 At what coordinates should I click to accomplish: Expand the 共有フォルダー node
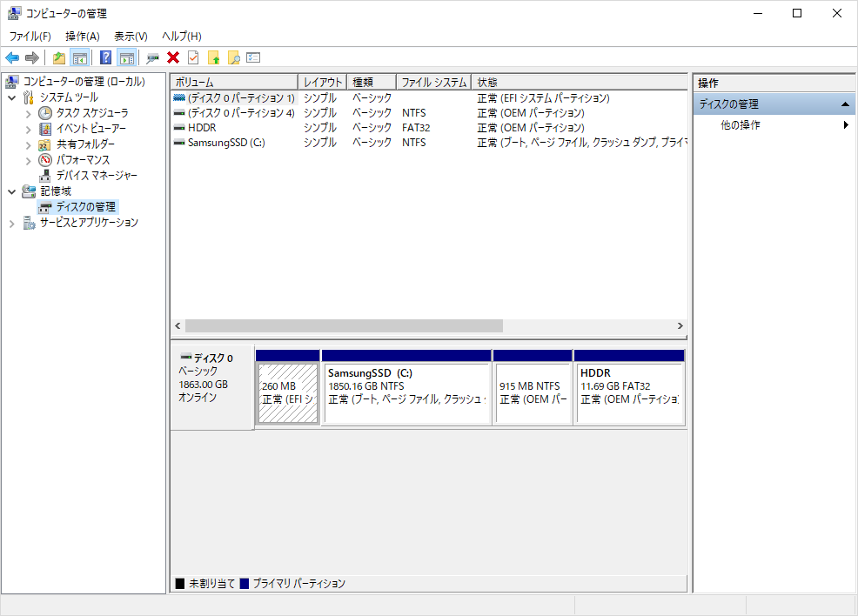coord(29,145)
